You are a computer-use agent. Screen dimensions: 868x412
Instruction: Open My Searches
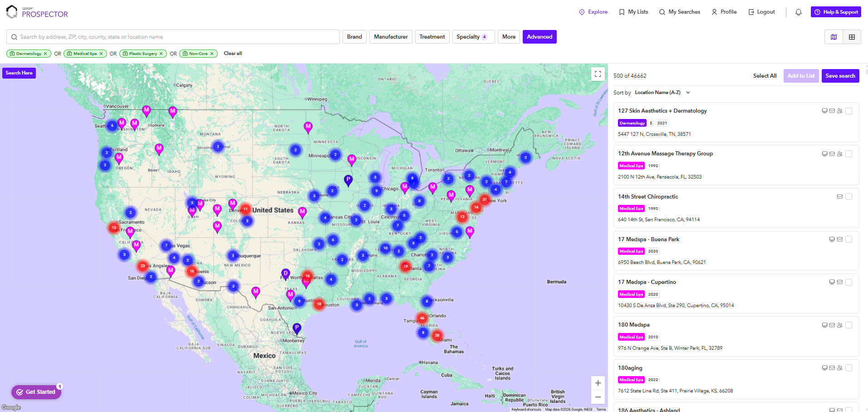click(679, 12)
